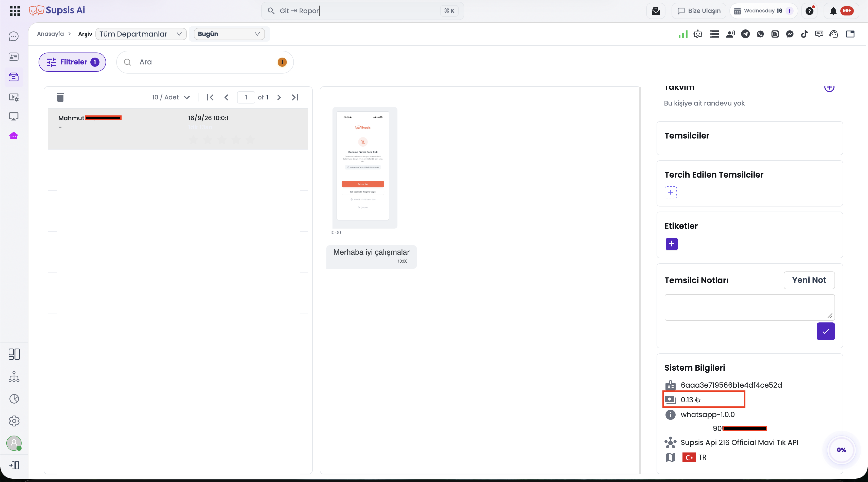The height and width of the screenshot is (482, 868).
Task: Click the Yeni Not button
Action: coord(809,280)
